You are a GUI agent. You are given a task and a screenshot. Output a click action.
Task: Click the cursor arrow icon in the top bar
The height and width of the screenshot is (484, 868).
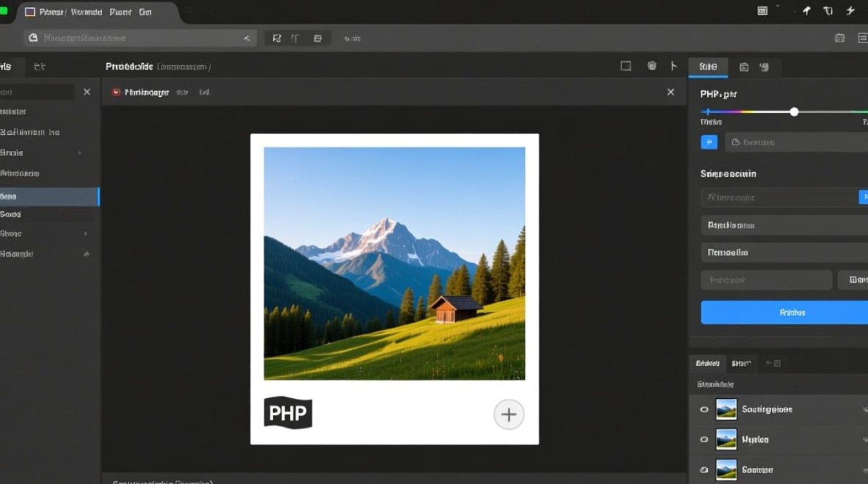[806, 11]
